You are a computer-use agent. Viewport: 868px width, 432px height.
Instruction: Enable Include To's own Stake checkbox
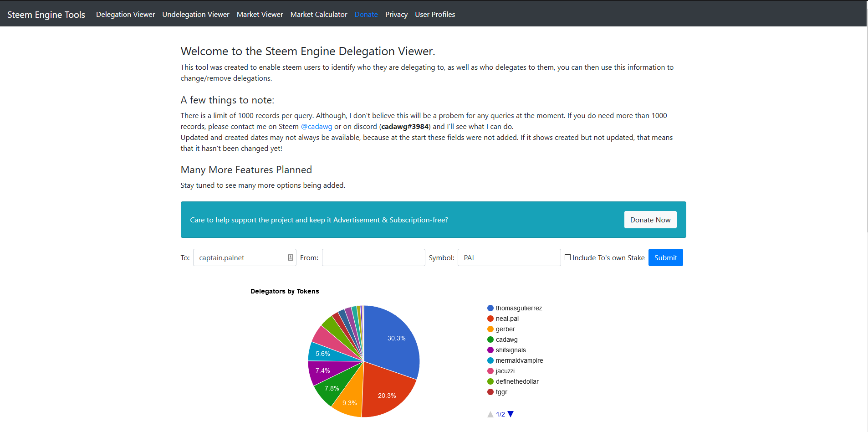pos(567,257)
